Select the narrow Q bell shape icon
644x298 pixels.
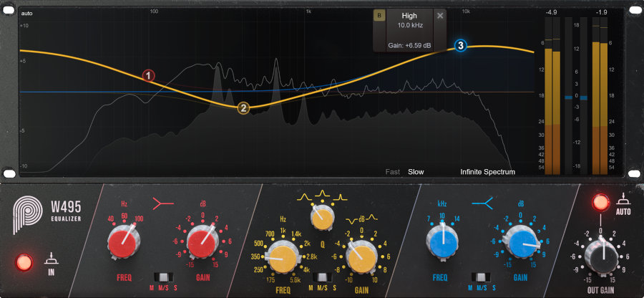click(341, 198)
